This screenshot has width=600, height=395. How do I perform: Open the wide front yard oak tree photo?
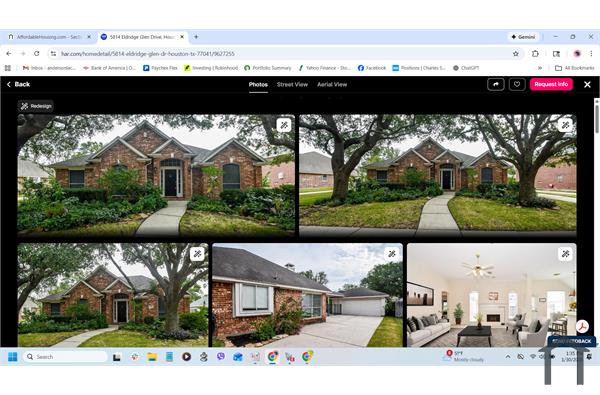tap(438, 175)
